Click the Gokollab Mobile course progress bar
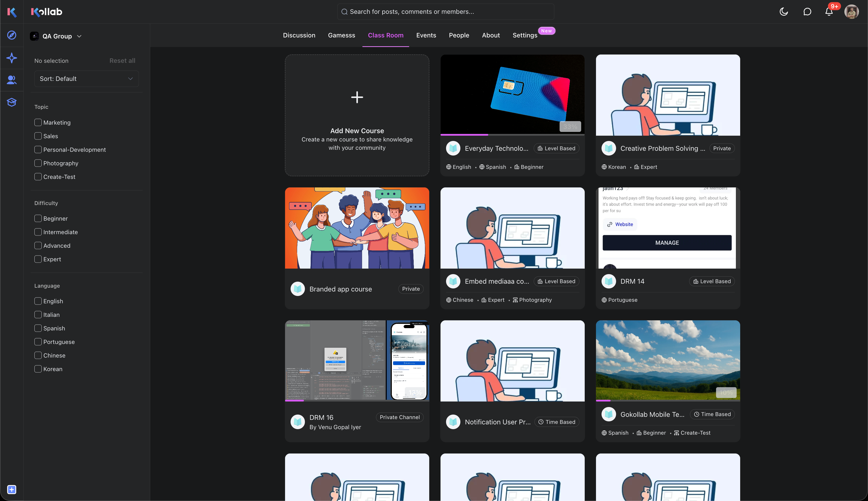The height and width of the screenshot is (501, 868). pos(668,400)
